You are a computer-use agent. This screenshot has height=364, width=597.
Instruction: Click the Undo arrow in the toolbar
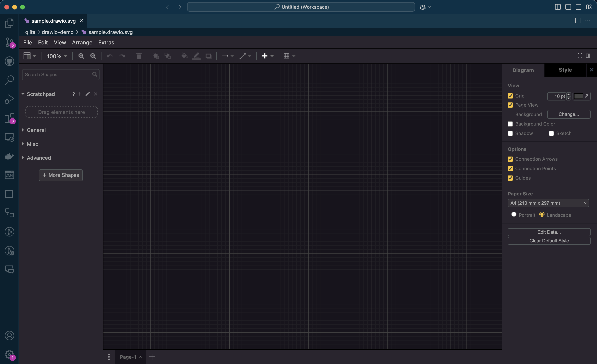(110, 56)
